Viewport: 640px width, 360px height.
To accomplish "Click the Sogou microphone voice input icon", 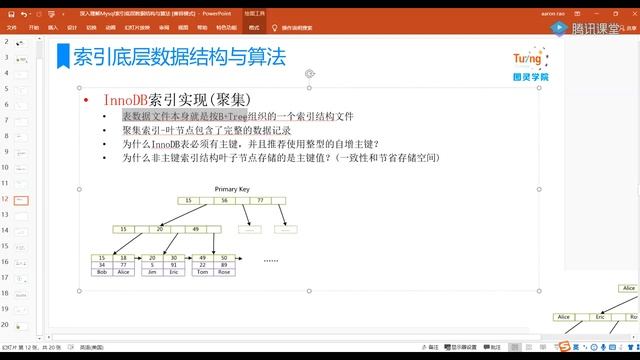I will tap(603, 347).
